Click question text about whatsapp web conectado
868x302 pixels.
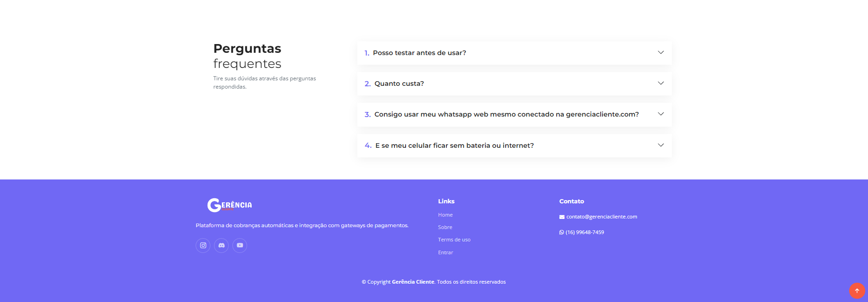pyautogui.click(x=506, y=114)
